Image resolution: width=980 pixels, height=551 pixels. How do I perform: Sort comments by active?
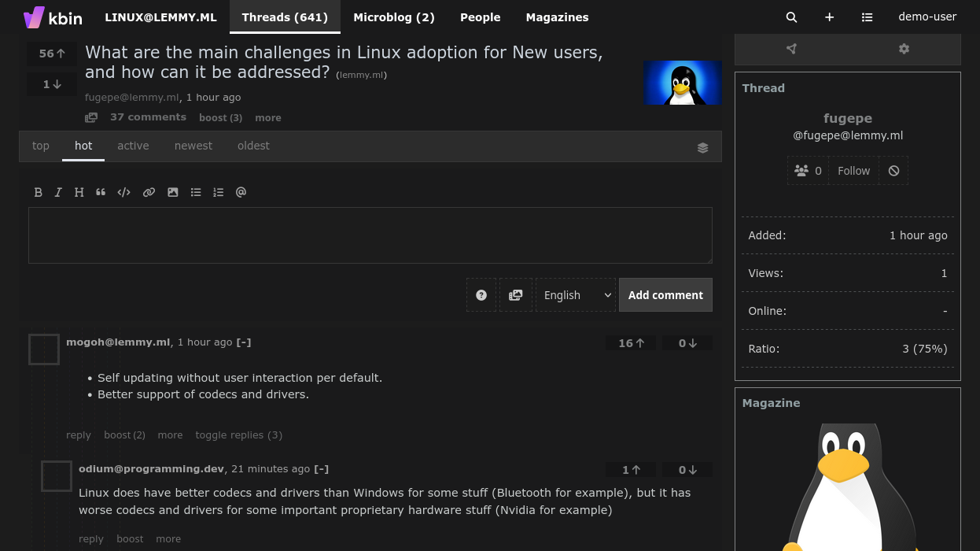[133, 146]
